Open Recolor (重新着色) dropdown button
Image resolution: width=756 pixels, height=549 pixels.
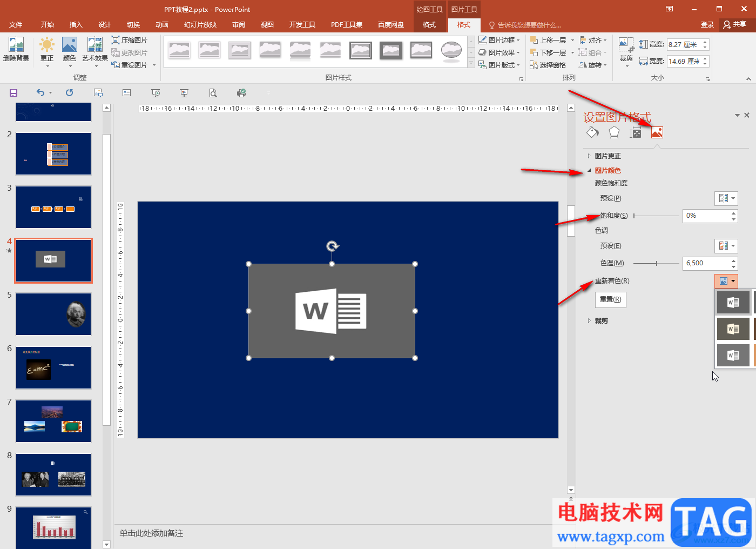coord(726,281)
